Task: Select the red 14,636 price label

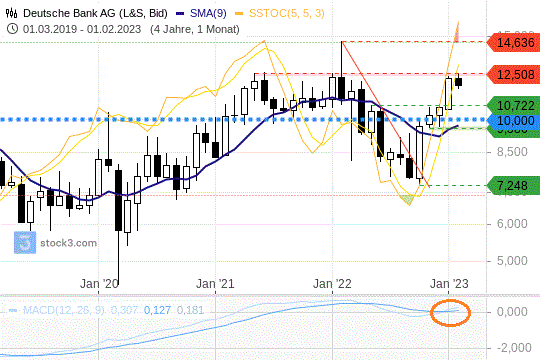Action: [513, 43]
